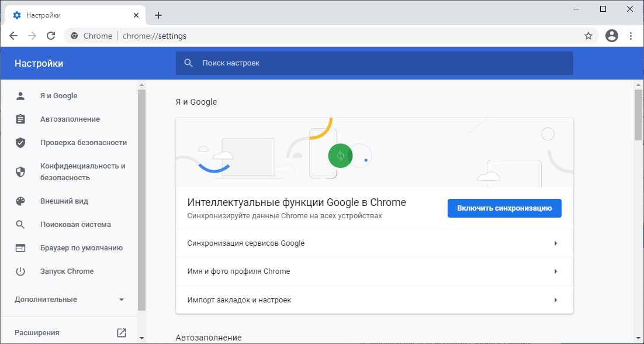The width and height of the screenshot is (644, 344).
Task: Select Поисковая система in sidebar
Action: point(75,225)
